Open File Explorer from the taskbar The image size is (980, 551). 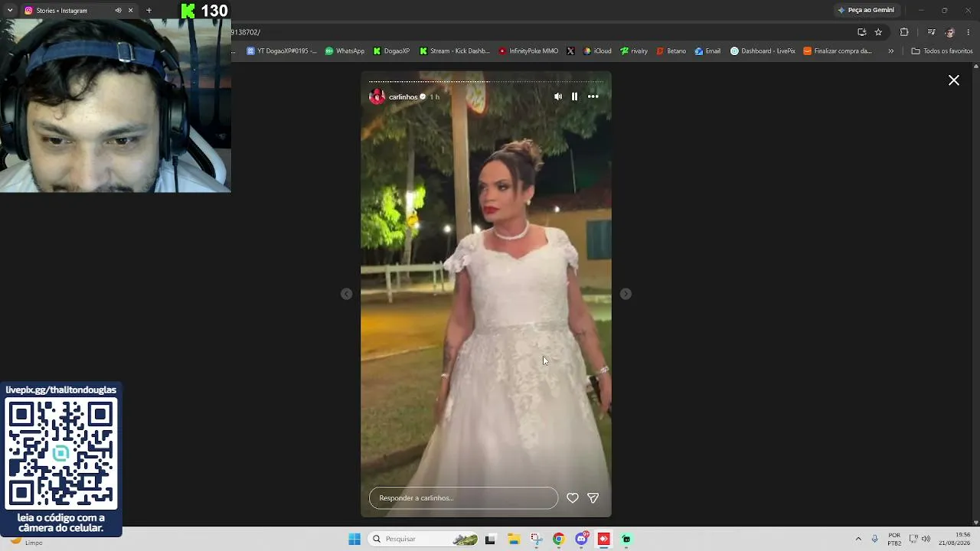tap(514, 539)
